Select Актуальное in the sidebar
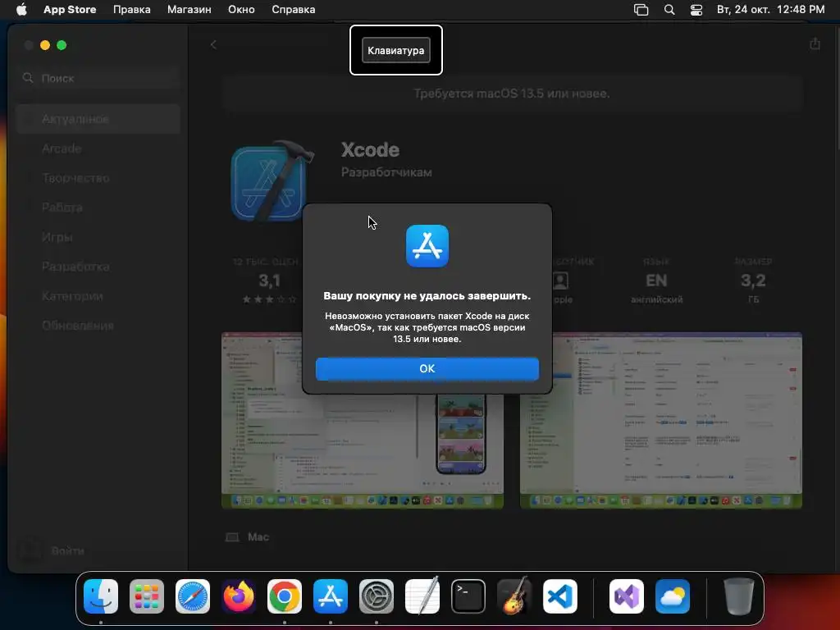The width and height of the screenshot is (840, 630). tap(98, 119)
